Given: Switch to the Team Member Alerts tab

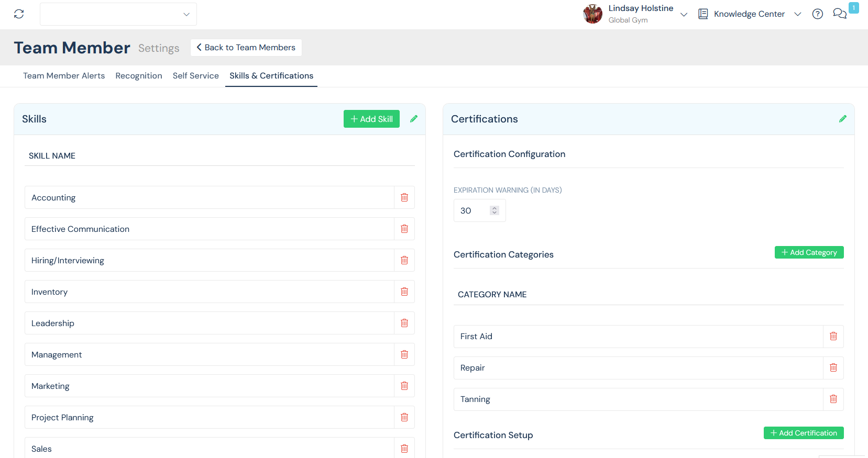Looking at the screenshot, I should (x=64, y=76).
